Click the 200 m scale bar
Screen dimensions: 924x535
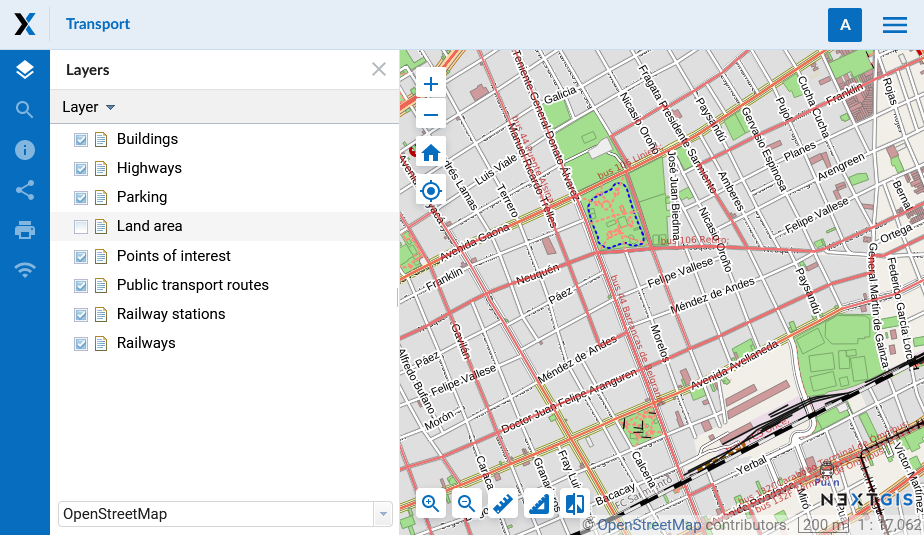click(x=823, y=524)
